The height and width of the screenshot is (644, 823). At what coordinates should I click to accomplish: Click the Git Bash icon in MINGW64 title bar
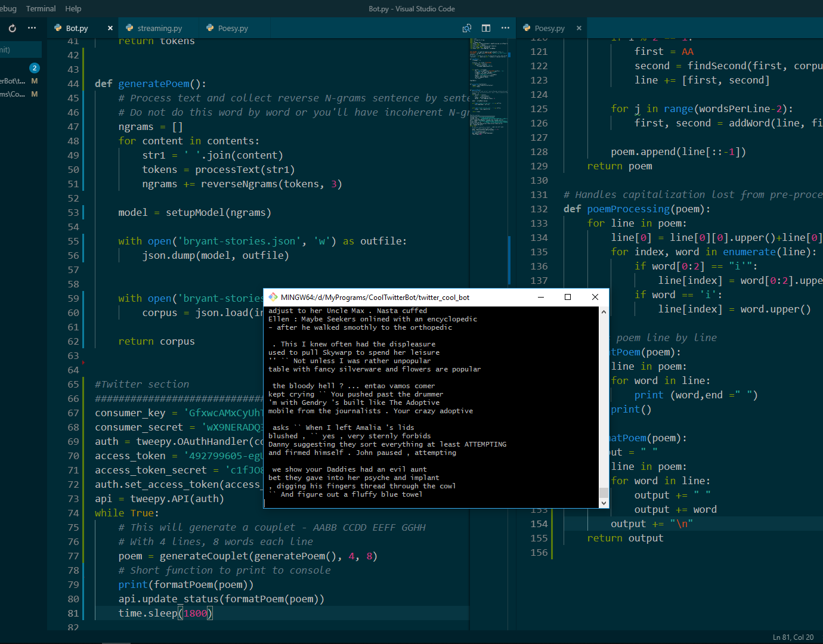coord(273,297)
